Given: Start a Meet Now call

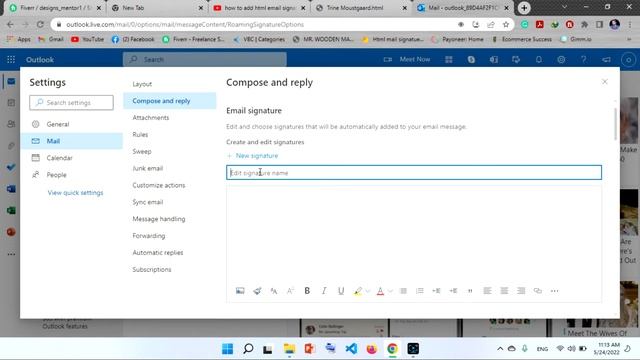Looking at the screenshot, I should coord(407,60).
